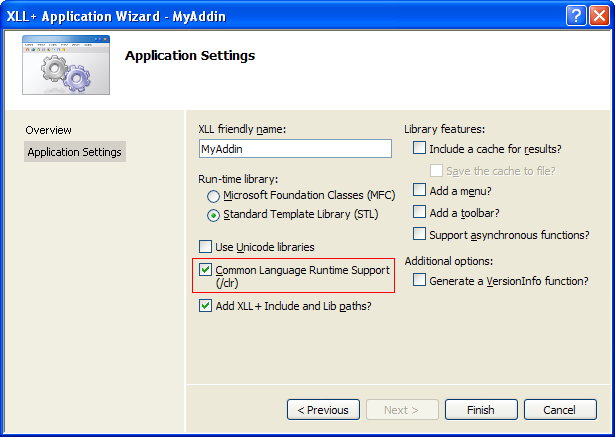Image resolution: width=615 pixels, height=437 pixels.
Task: Click the wizard gears image
Action: click(66, 65)
